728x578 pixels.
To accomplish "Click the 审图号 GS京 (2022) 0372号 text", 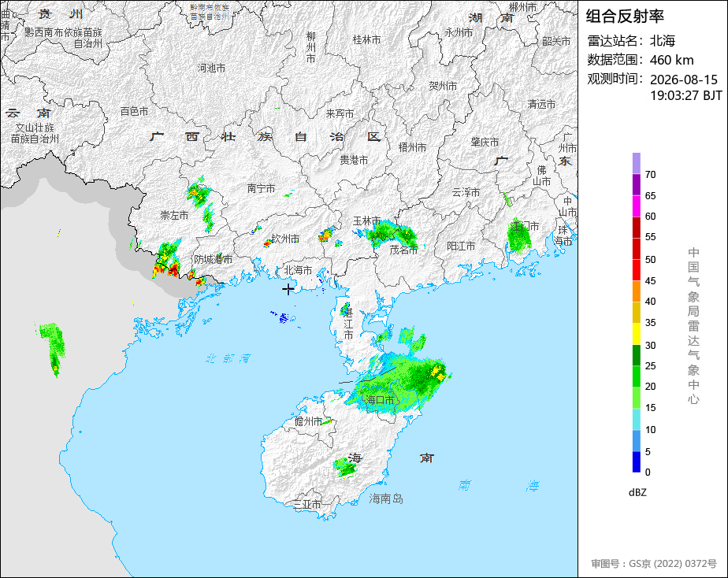I will [x=654, y=564].
